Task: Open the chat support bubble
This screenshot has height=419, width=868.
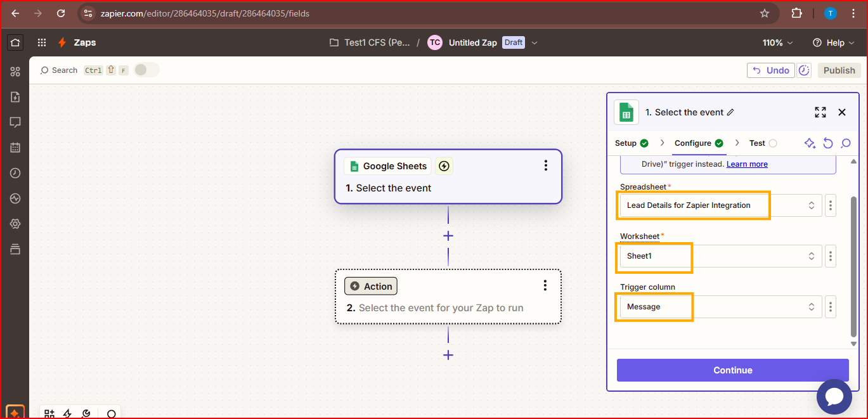Action: (834, 397)
